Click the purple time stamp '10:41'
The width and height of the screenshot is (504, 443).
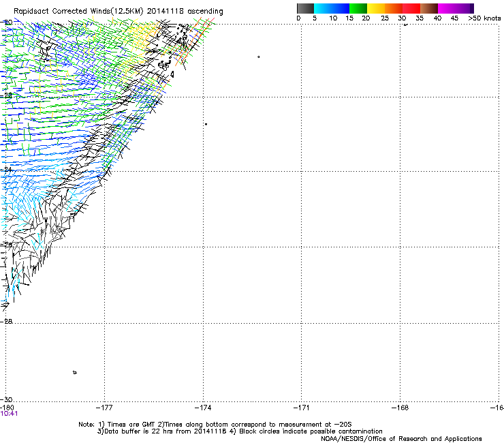9,414
